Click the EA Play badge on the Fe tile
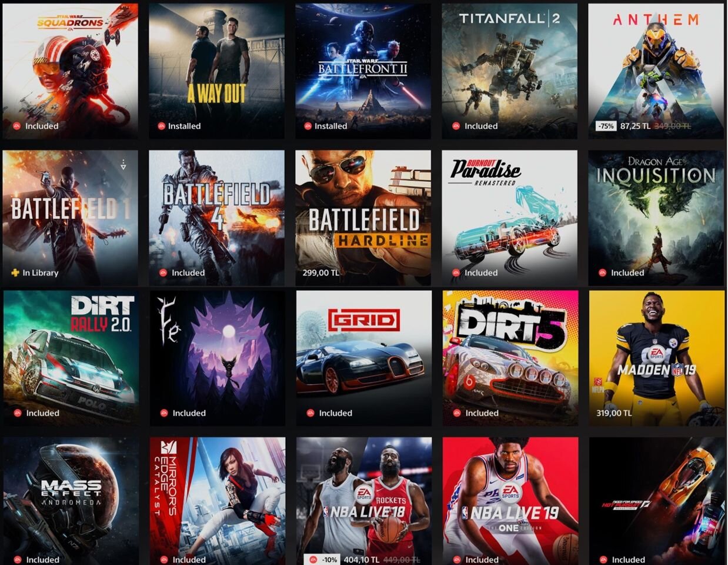The height and width of the screenshot is (565, 728). tap(164, 413)
